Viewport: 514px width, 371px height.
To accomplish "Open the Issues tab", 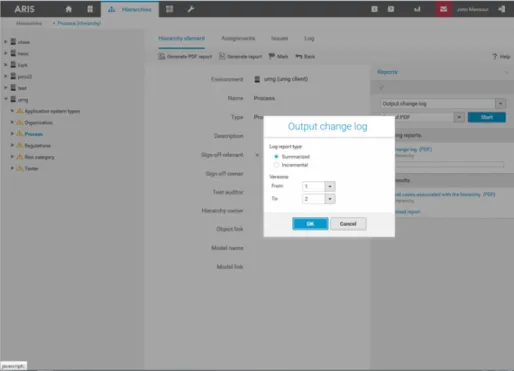I will [x=280, y=38].
